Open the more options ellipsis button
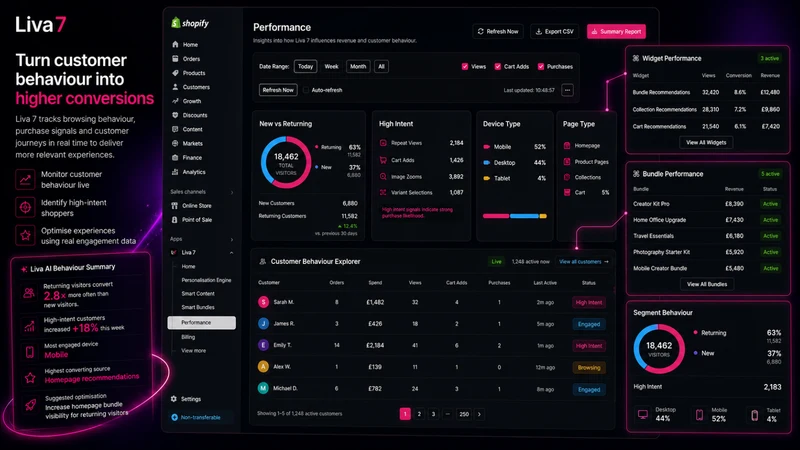The width and height of the screenshot is (800, 450). coord(567,90)
